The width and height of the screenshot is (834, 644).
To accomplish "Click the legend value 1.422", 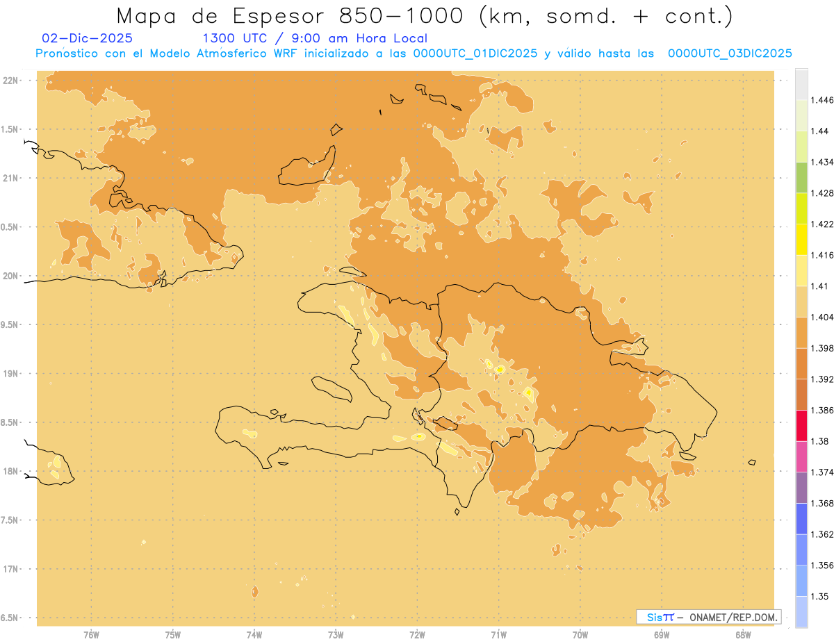I will pos(824,224).
